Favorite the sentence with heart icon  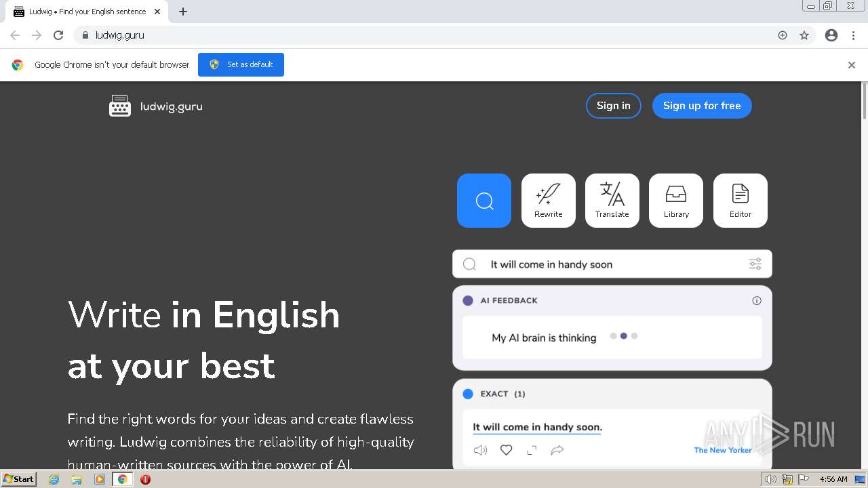click(x=506, y=450)
